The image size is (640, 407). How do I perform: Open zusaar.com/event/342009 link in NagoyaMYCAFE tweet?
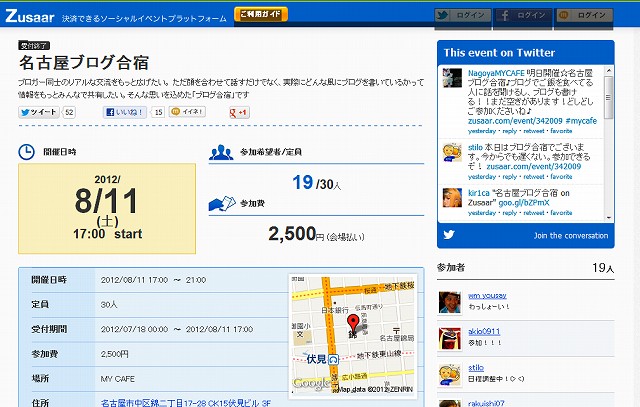[x=515, y=121]
